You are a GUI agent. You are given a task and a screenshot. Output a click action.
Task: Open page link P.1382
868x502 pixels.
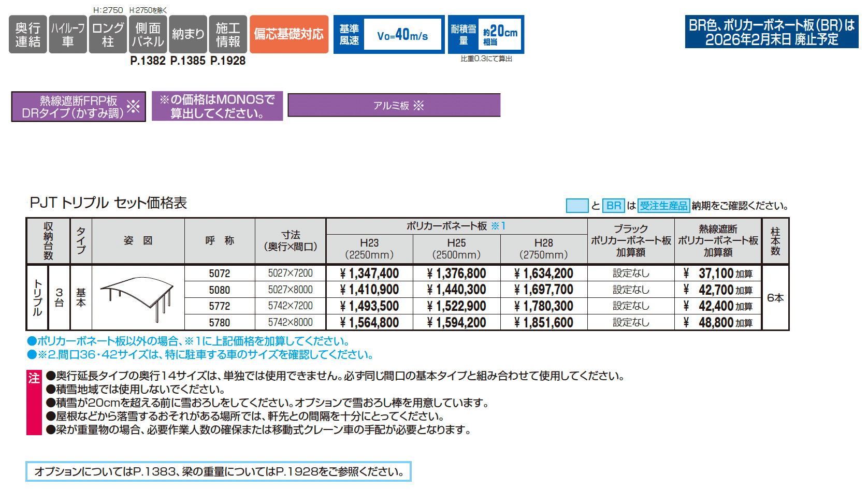[x=148, y=61]
